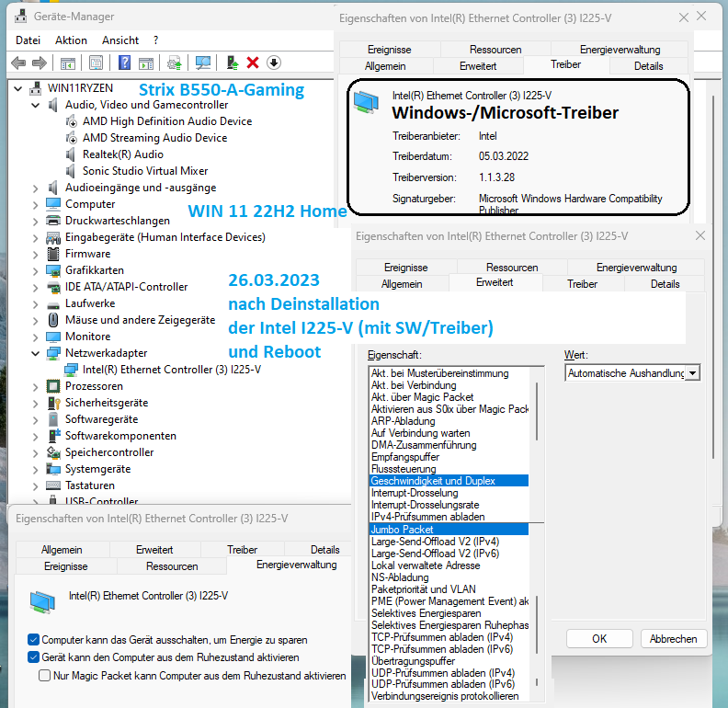Screen dimensions: 728x708
Task: Expand the Systemgeräte category
Action: [x=35, y=470]
